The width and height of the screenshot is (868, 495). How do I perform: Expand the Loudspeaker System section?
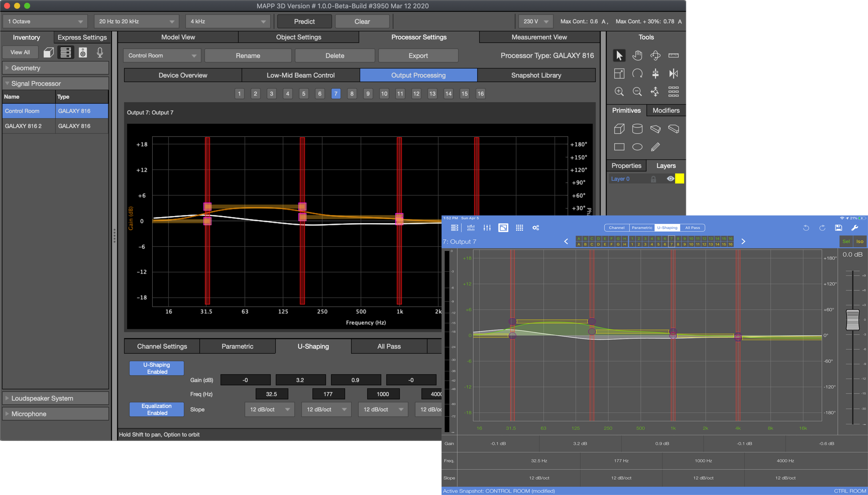coord(42,398)
